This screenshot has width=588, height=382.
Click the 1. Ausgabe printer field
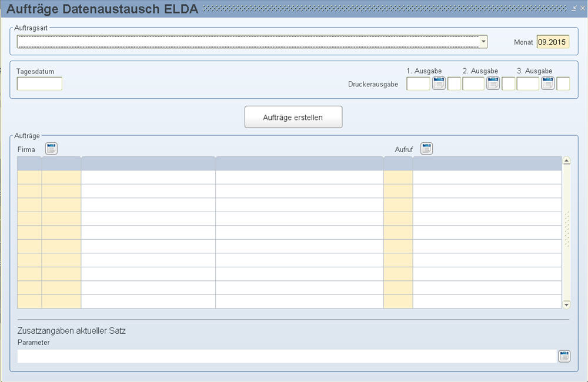coord(418,83)
